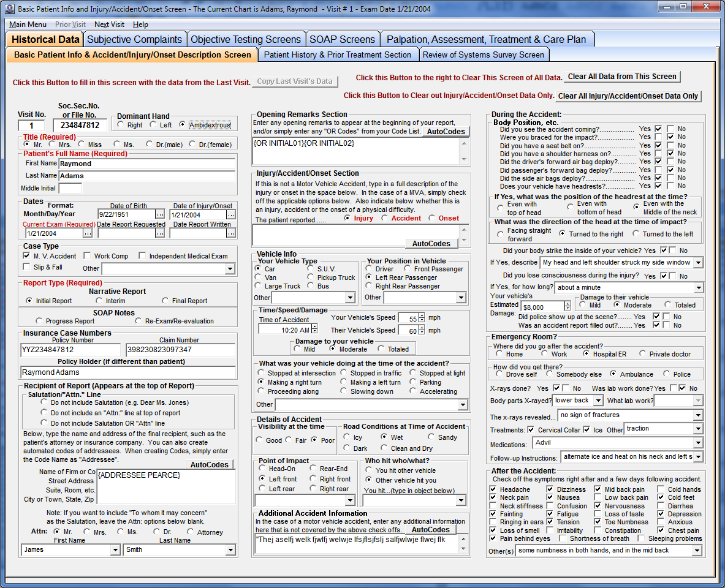Viewport: 725px width, 588px height.
Task: Adjust the Time of Accident spinner upward
Action: (x=314, y=325)
